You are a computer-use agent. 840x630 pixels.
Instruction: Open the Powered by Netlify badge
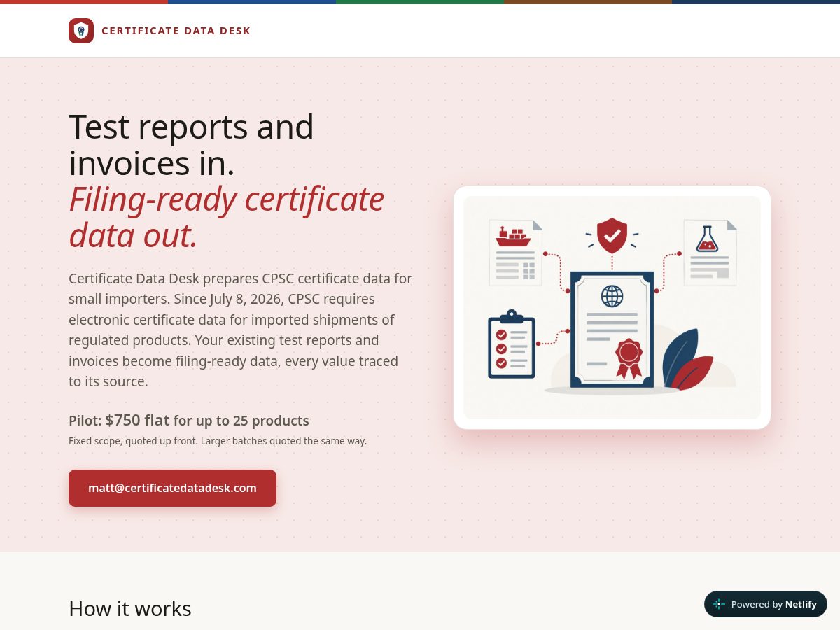766,604
